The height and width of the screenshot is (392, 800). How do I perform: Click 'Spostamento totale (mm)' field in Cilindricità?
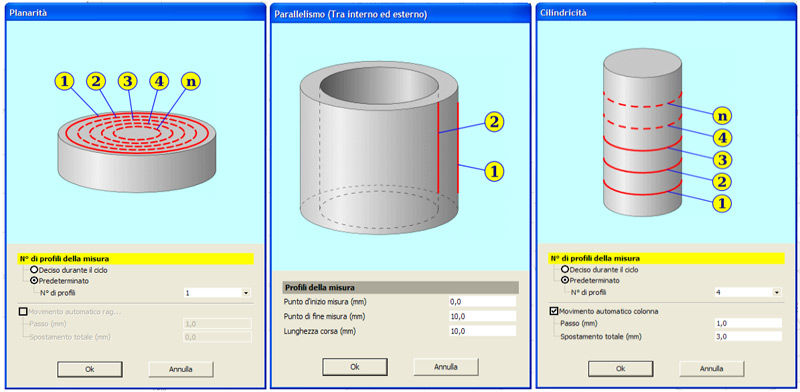(747, 336)
